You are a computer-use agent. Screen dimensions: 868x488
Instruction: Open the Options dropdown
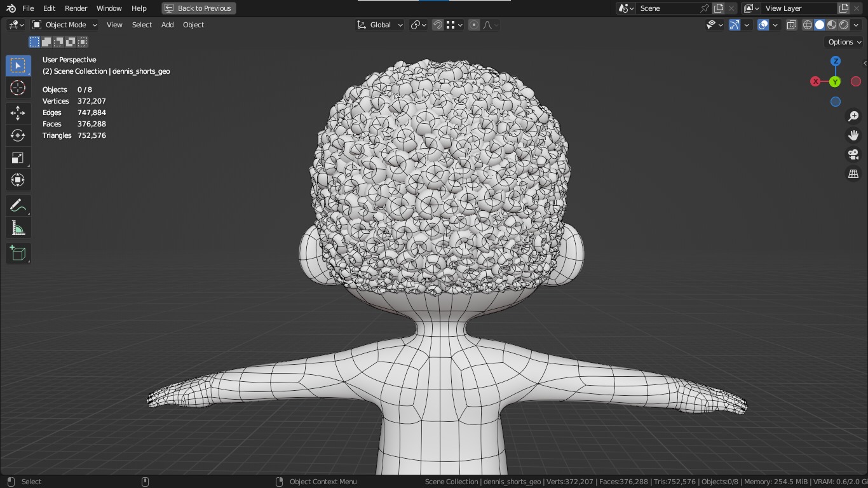844,42
